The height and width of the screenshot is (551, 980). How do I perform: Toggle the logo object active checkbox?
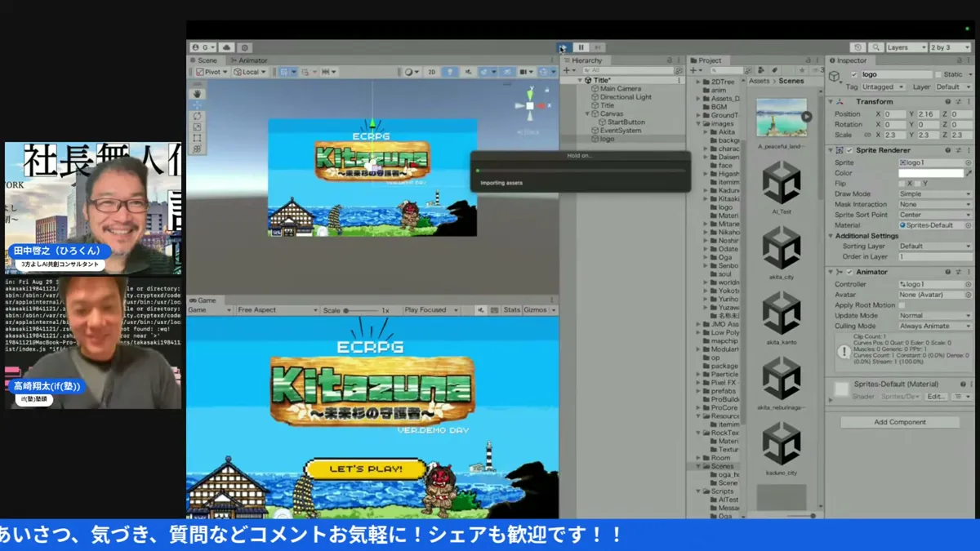[x=854, y=75]
